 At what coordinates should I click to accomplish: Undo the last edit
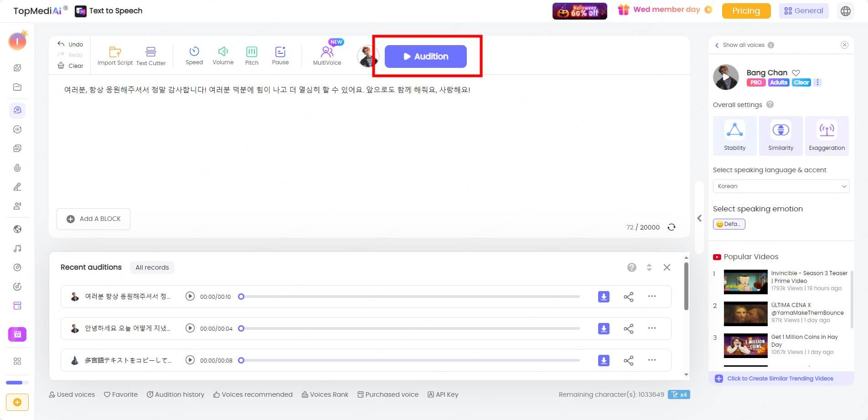click(70, 44)
